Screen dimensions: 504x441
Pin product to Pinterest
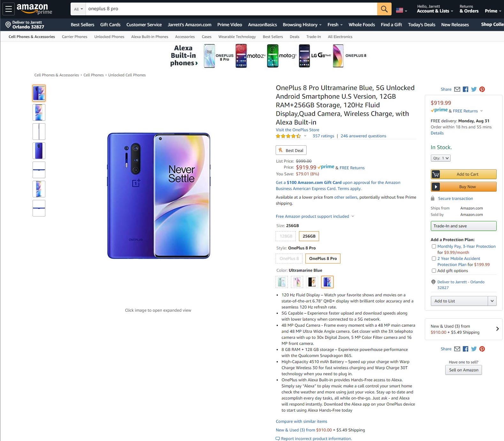[482, 89]
